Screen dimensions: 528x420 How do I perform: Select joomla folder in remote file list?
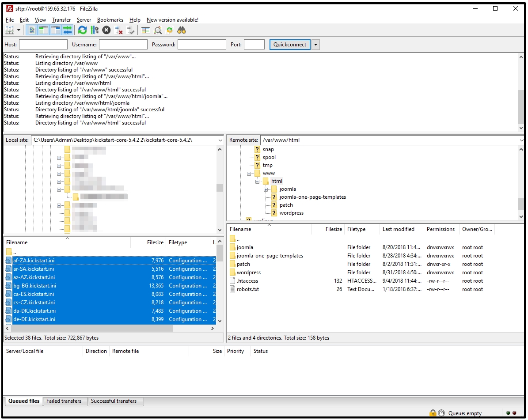pos(245,247)
